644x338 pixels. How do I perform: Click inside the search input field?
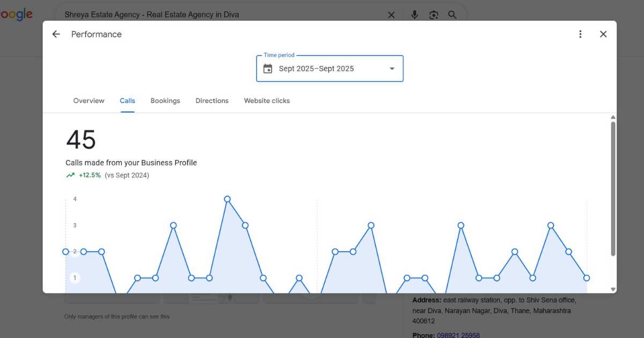pyautogui.click(x=215, y=14)
